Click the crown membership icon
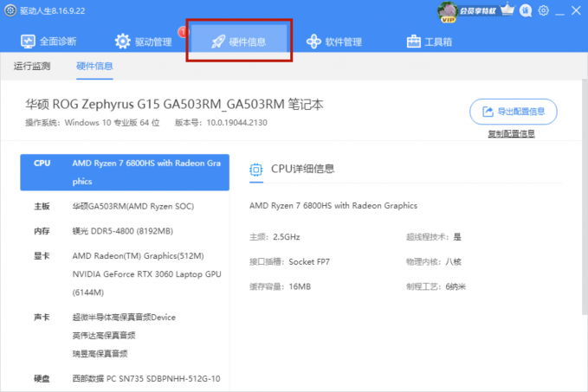588x392 pixels. 508,11
